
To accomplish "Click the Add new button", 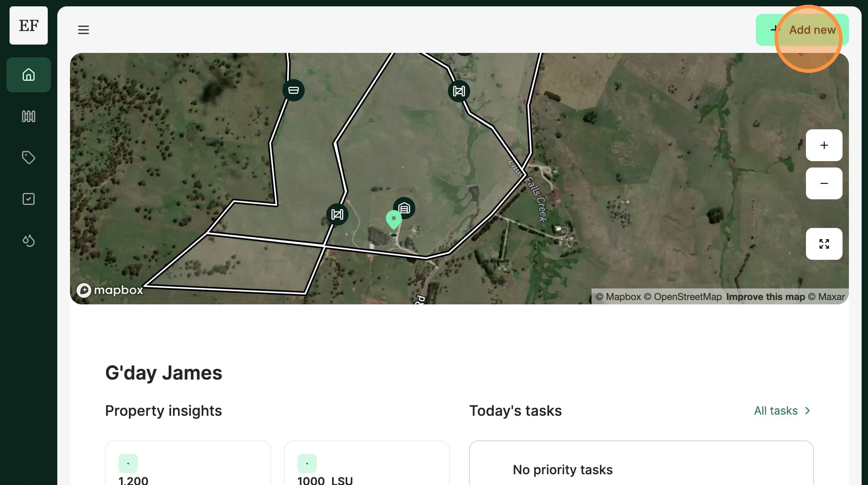I will [x=802, y=30].
